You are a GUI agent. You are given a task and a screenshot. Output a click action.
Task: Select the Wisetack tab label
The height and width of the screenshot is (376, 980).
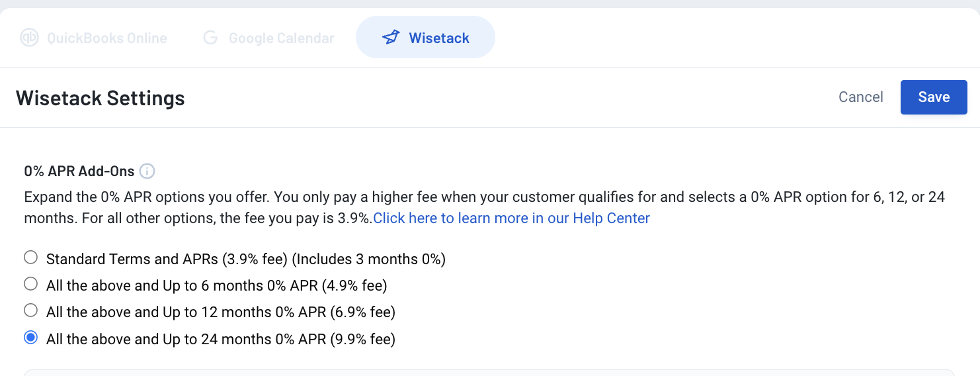pos(439,38)
